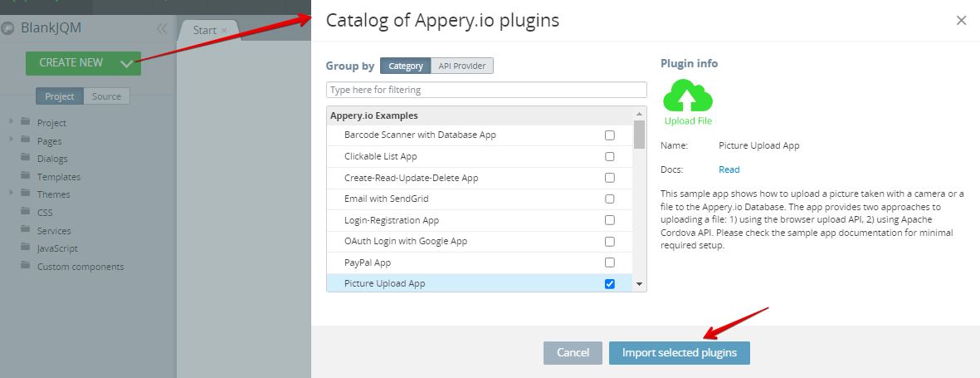Open the Dialogs folder label

coord(52,159)
